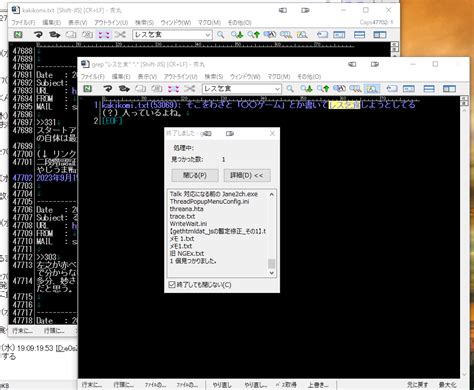474x390 pixels.
Task: Click plain magnifier search icon in kakikomi.txt window
Action: click(220, 34)
